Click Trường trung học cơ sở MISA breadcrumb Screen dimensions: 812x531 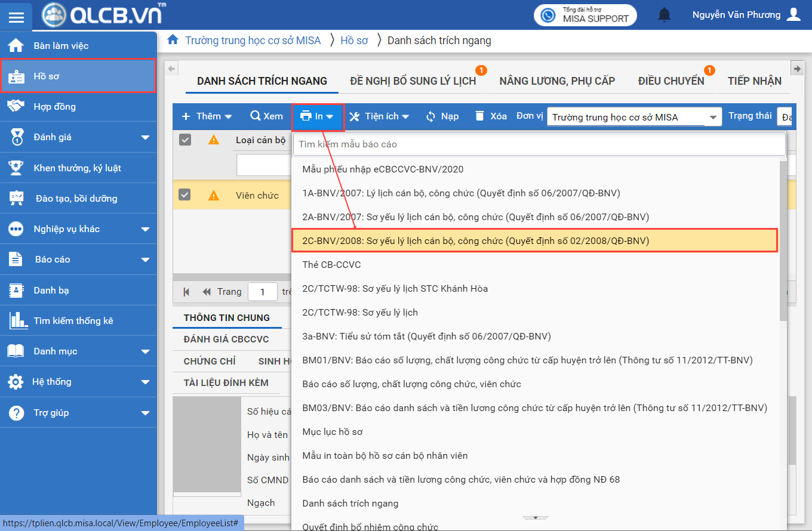(x=253, y=41)
